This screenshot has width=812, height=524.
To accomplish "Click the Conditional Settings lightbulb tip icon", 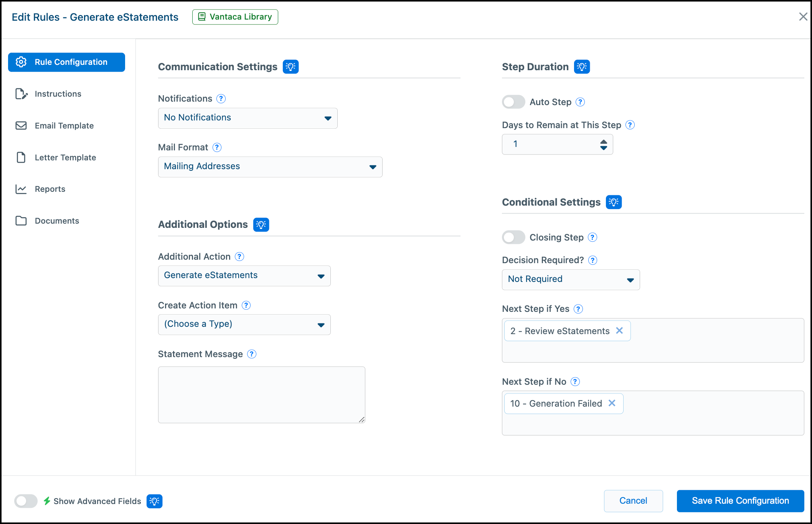I will pos(614,202).
